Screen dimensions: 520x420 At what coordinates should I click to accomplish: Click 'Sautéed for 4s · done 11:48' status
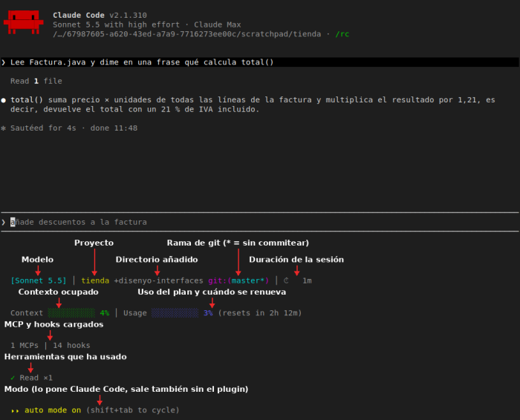74,128
